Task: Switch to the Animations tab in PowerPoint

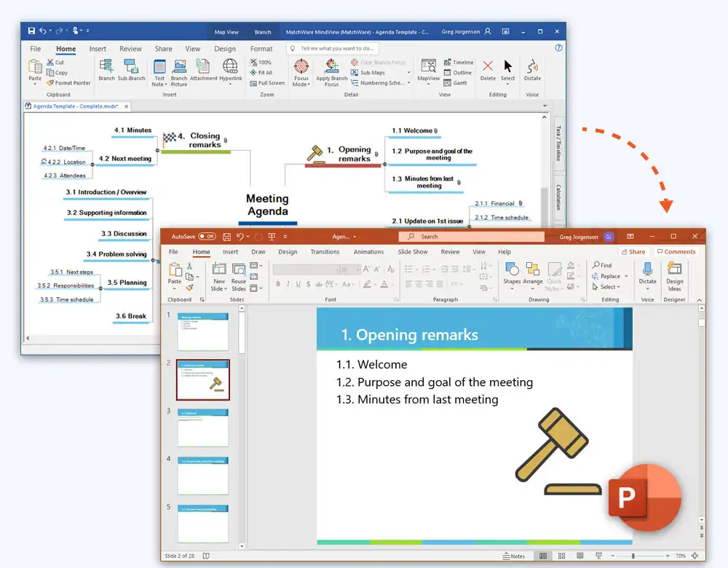Action: [368, 251]
